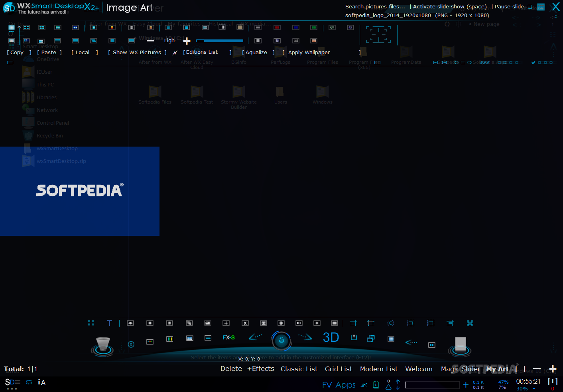Click the Delete option
The image size is (563, 392).
[231, 368]
